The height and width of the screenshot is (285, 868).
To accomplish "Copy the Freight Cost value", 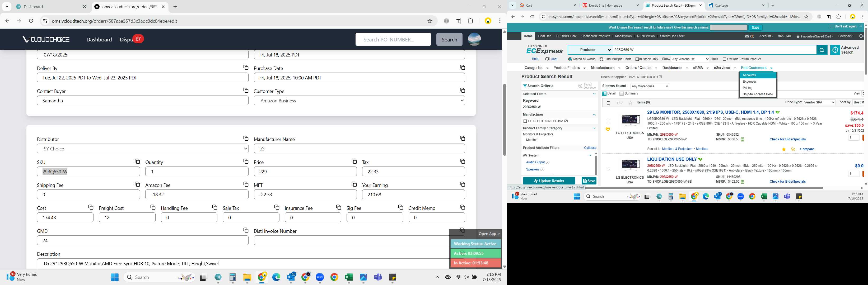I will [x=153, y=207].
